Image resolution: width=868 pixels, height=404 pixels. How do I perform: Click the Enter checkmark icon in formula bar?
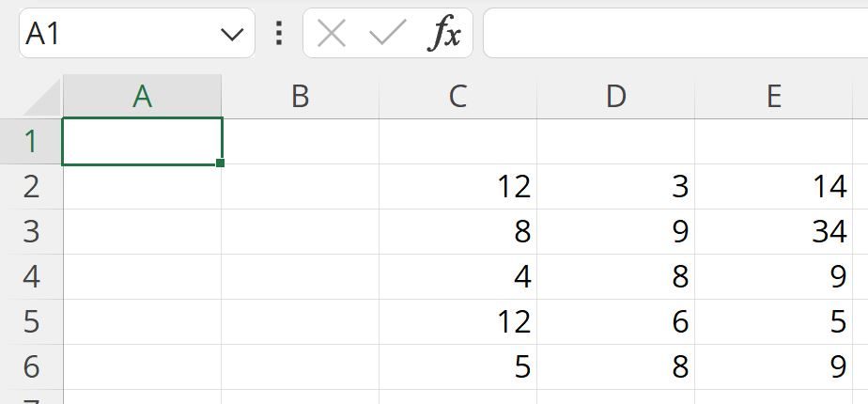(387, 35)
